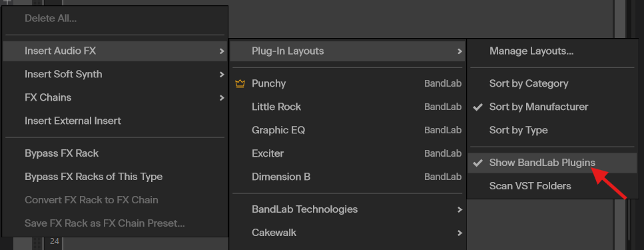Open the Cakewalk plugin submenu
Viewport: 644px width, 250px height.
point(348,233)
